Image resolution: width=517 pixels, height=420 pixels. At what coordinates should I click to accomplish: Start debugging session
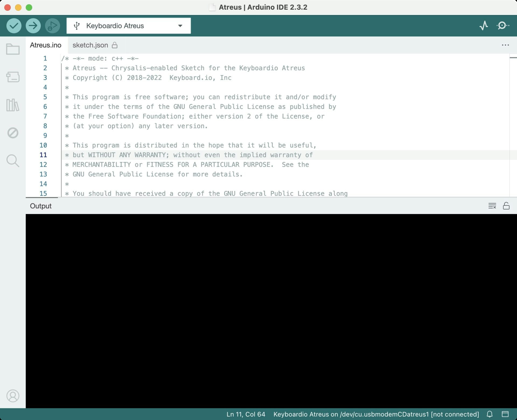tap(52, 26)
